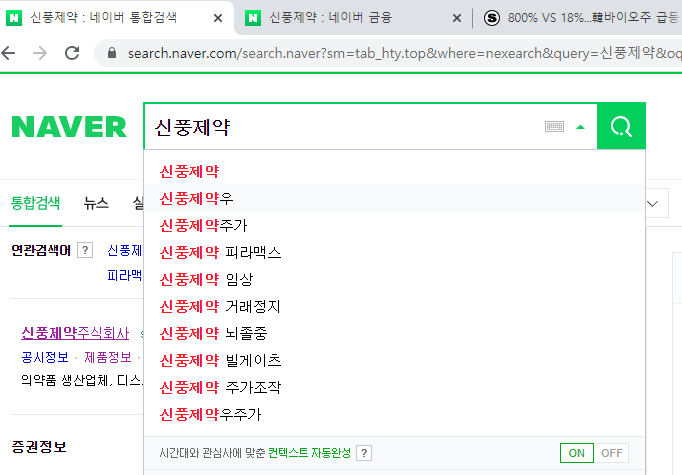Viewport: 682px width, 475px height.
Task: Click the help icon next to 연관검색어
Action: 85,250
